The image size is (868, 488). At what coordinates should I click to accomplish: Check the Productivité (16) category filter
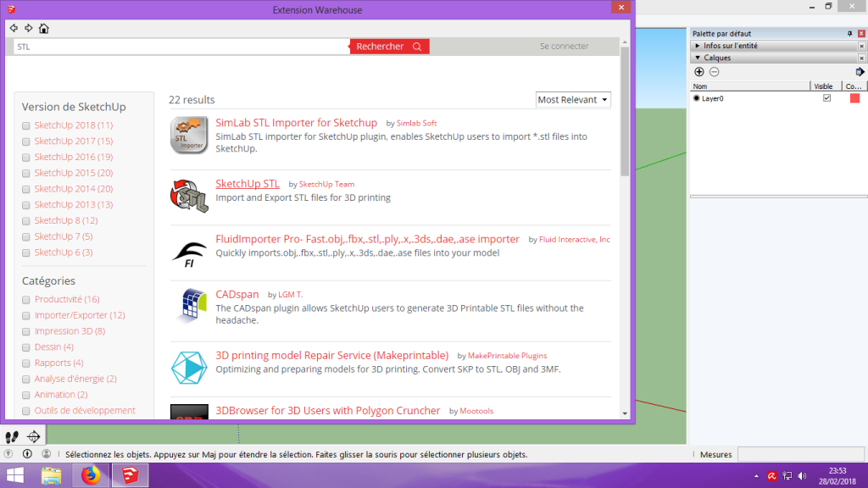26,300
